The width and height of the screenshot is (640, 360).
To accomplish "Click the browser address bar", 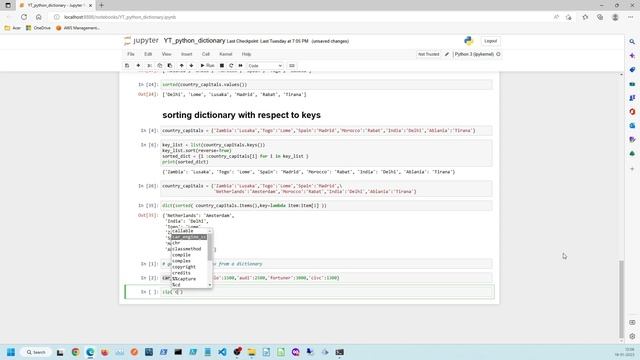I will pyautogui.click(x=302, y=17).
